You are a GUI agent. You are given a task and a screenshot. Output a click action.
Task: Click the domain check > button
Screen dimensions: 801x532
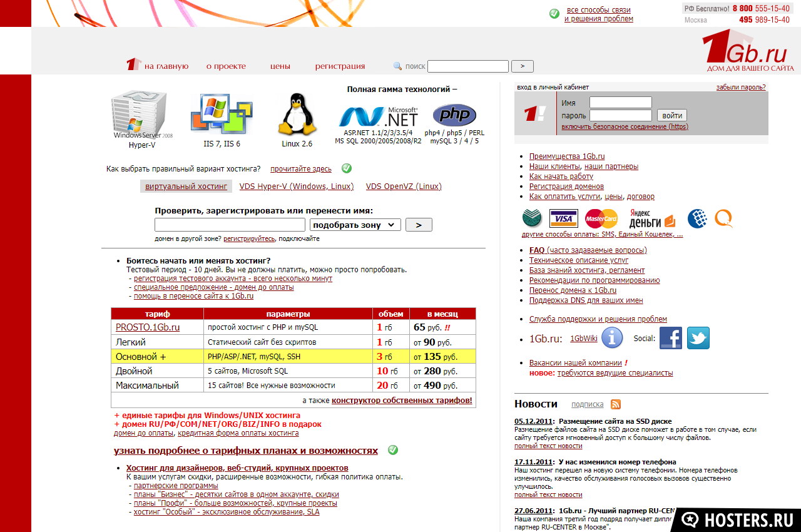point(419,225)
